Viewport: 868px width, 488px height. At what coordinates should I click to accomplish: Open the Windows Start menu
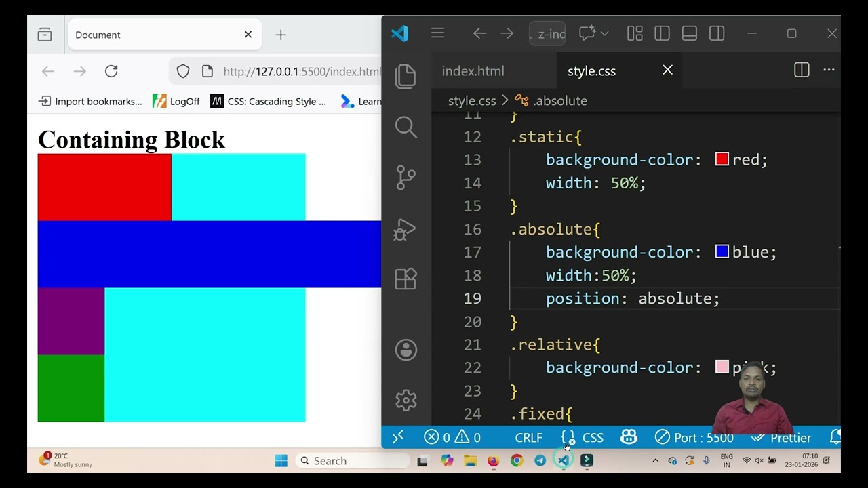[x=281, y=461]
